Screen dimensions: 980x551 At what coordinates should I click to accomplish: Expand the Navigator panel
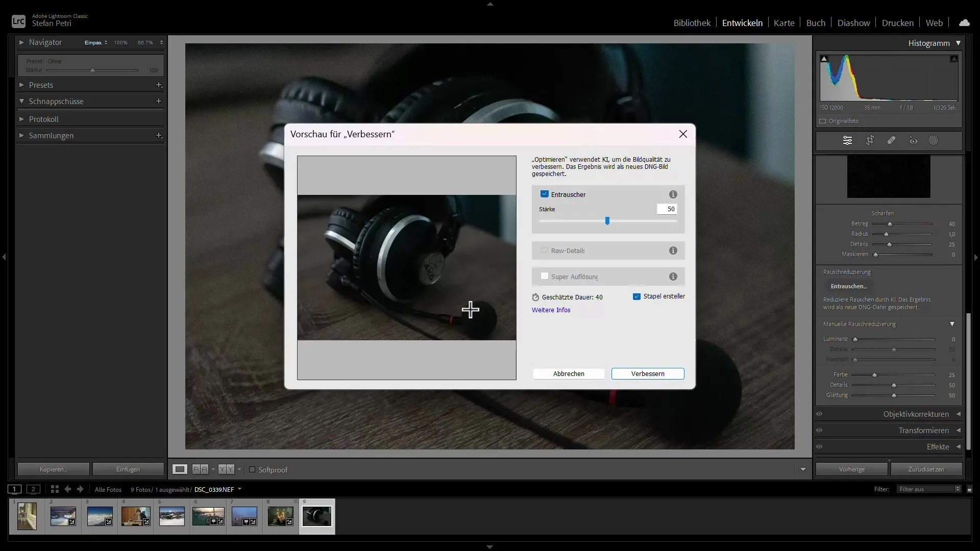click(x=21, y=42)
